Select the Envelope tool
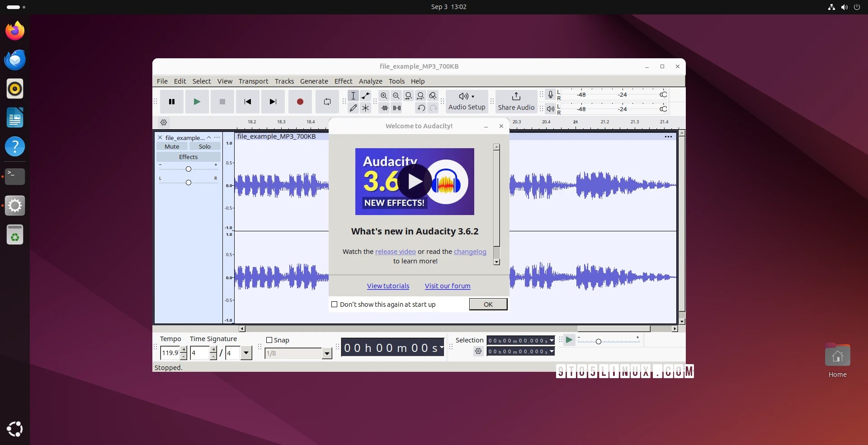Viewport: 868px width, 445px height. (x=366, y=96)
